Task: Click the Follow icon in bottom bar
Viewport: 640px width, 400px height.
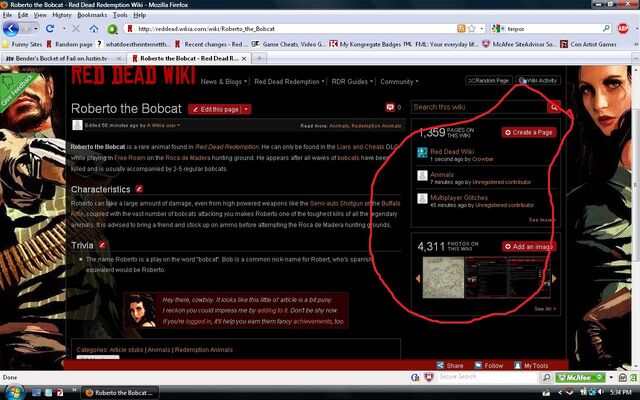Action: pyautogui.click(x=478, y=365)
